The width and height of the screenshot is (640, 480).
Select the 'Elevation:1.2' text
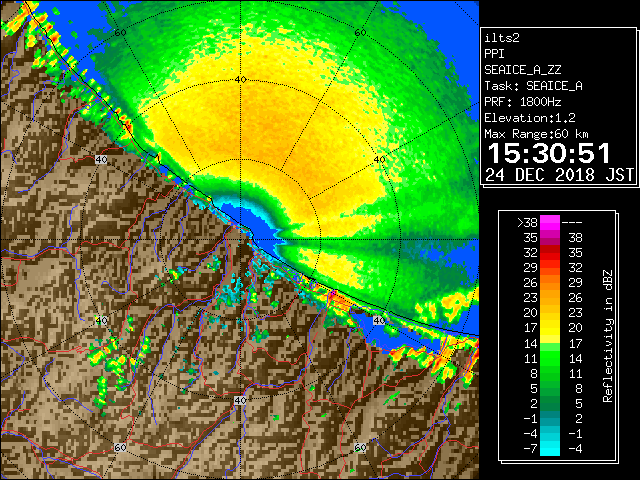tap(530, 118)
